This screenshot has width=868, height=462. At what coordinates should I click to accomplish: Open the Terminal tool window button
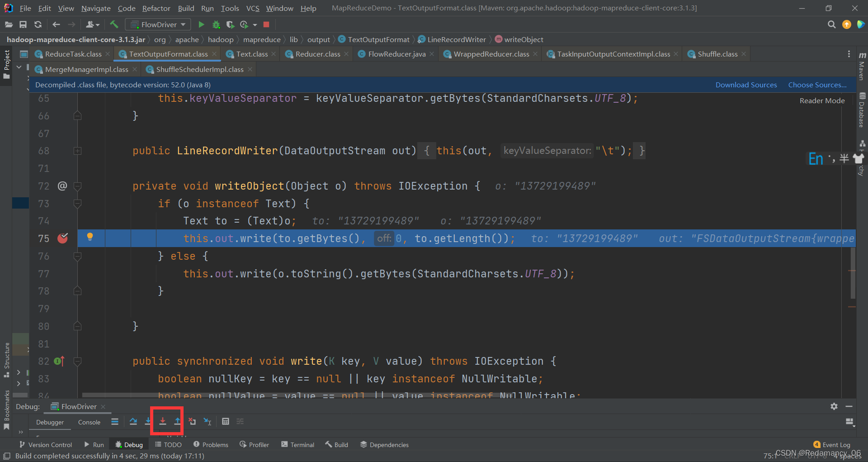pos(297,445)
